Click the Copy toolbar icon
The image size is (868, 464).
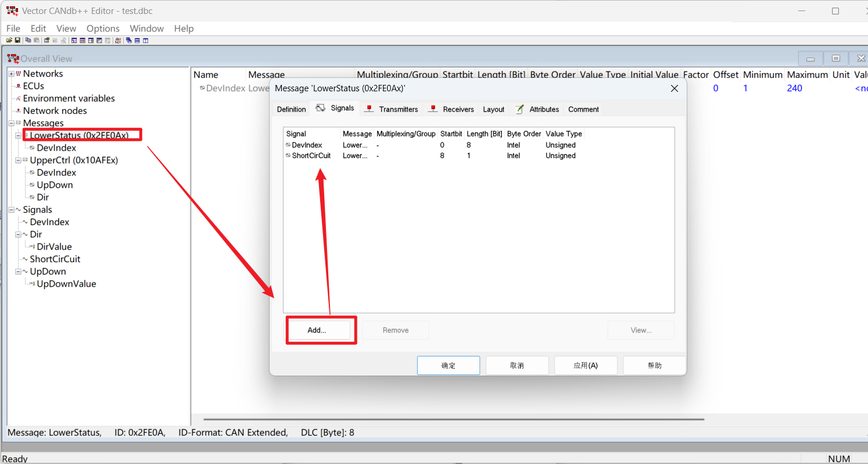pyautogui.click(x=28, y=40)
